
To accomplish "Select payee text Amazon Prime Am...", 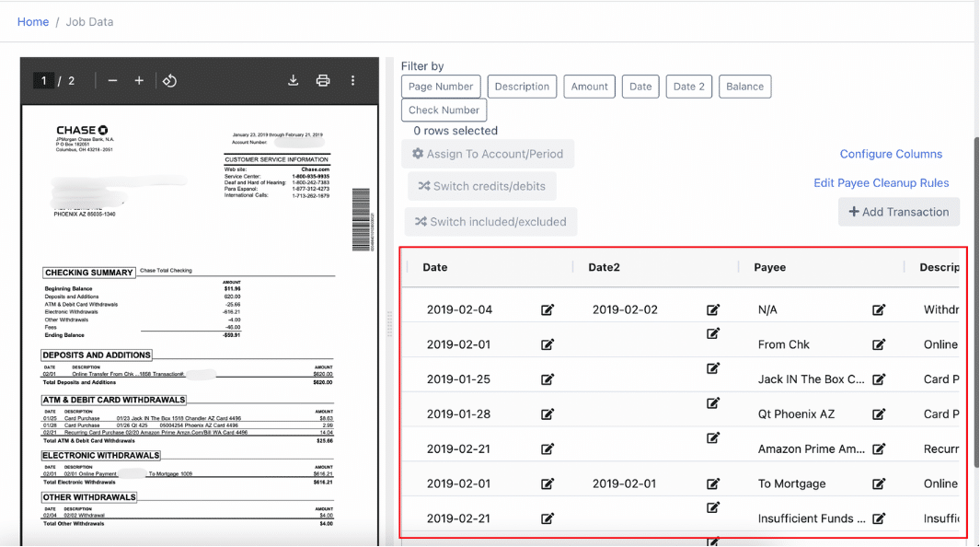I will (812, 448).
